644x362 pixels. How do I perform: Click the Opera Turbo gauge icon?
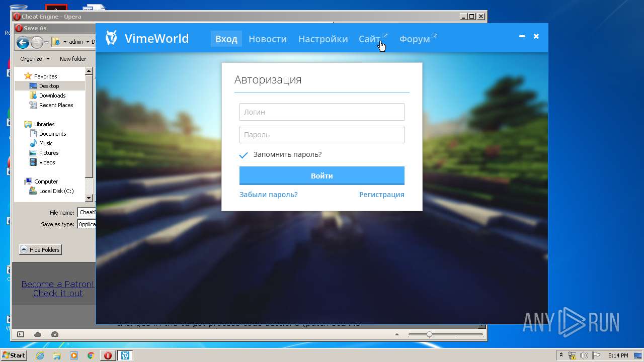pos(55,334)
